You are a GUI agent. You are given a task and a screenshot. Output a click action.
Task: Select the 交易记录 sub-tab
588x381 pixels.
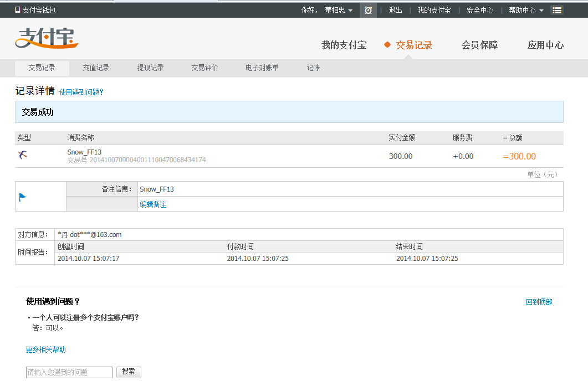[42, 68]
